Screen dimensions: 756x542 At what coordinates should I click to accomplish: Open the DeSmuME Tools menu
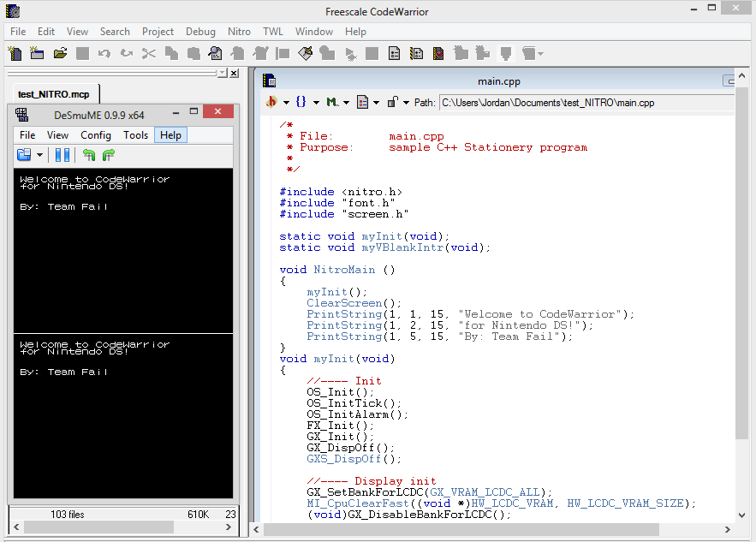(x=135, y=135)
